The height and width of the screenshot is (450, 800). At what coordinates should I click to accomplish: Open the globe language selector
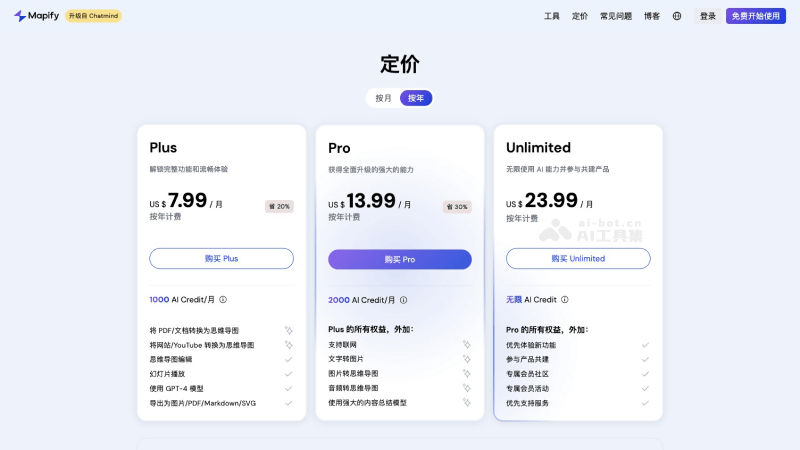point(677,16)
